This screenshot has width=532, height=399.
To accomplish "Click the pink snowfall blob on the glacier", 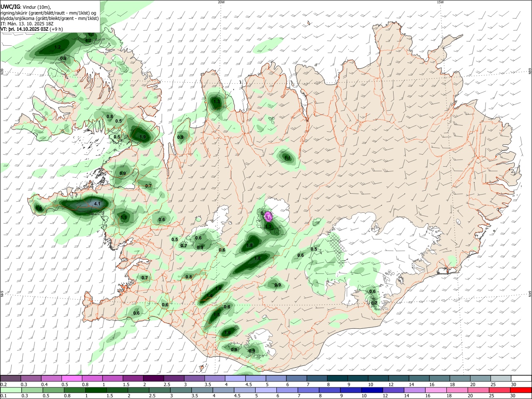I will (x=268, y=216).
